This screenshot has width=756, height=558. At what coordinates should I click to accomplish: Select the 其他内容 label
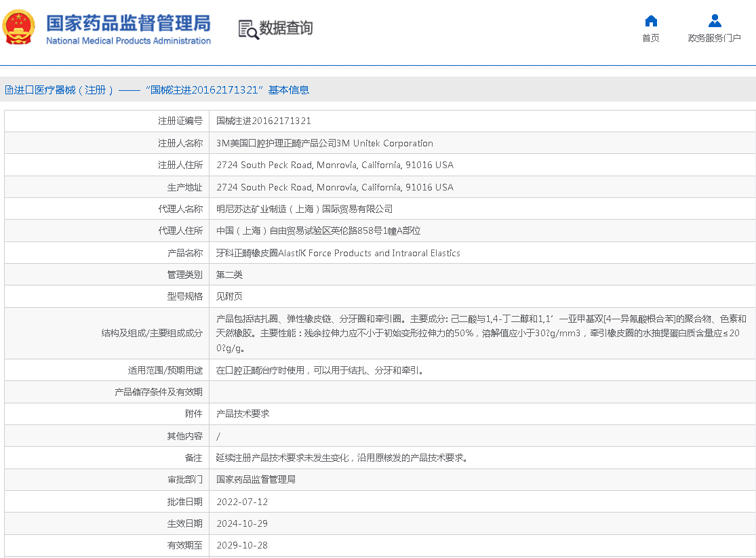coord(184,436)
